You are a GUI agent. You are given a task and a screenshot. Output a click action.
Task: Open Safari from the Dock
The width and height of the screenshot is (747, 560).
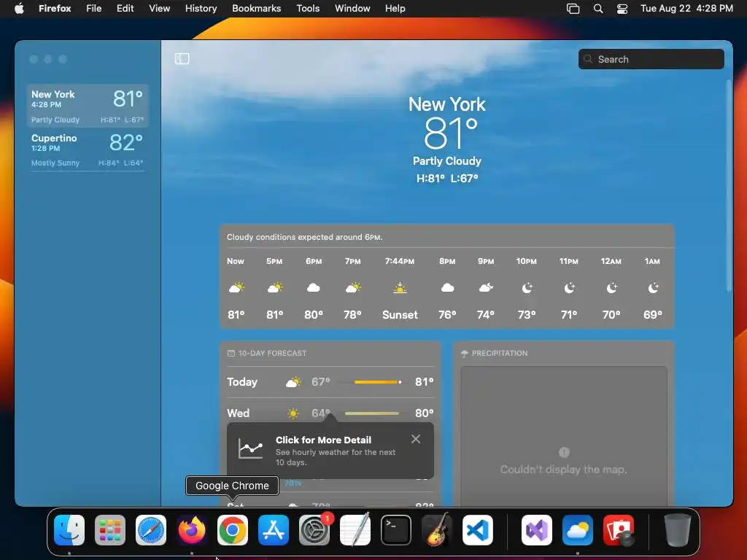pyautogui.click(x=151, y=530)
